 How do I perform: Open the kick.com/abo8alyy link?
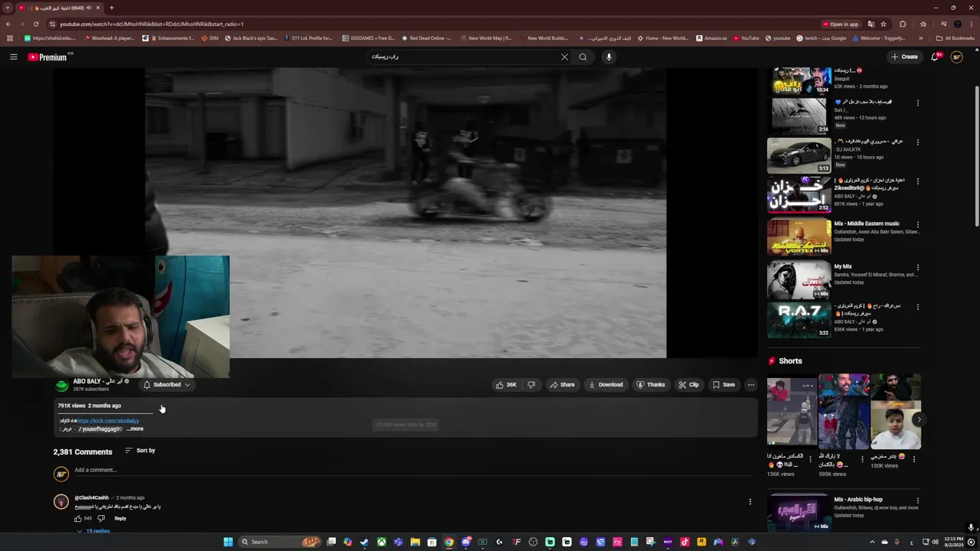(108, 421)
